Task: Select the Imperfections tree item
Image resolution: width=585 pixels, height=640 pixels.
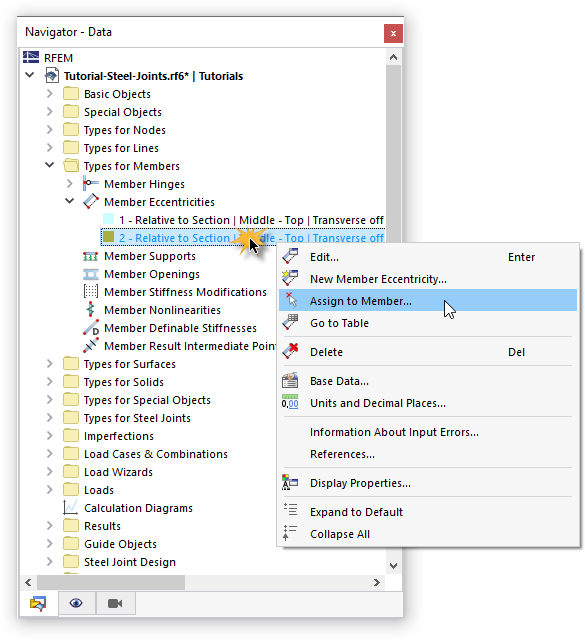Action: (118, 436)
